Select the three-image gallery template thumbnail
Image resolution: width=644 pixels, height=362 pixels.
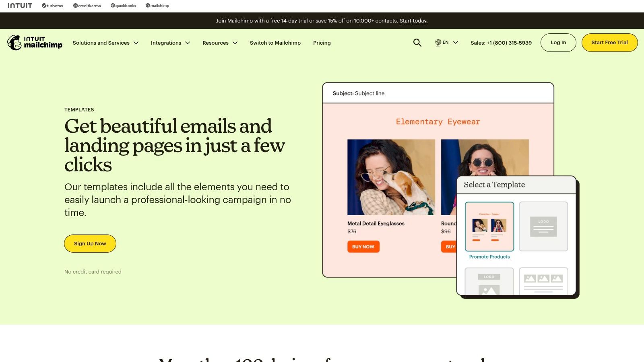543,281
